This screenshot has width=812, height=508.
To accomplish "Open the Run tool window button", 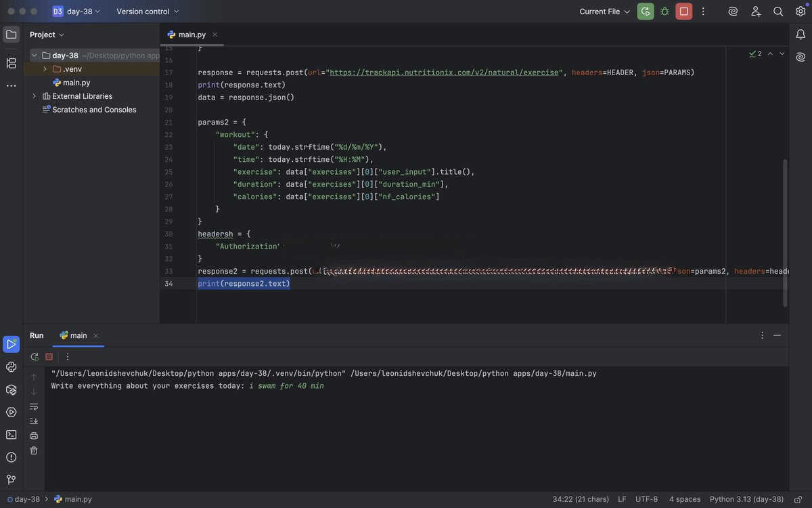I will [x=11, y=344].
